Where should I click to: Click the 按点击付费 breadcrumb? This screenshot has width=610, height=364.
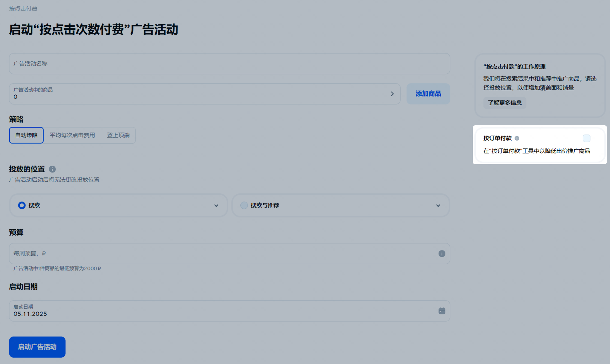point(23,9)
